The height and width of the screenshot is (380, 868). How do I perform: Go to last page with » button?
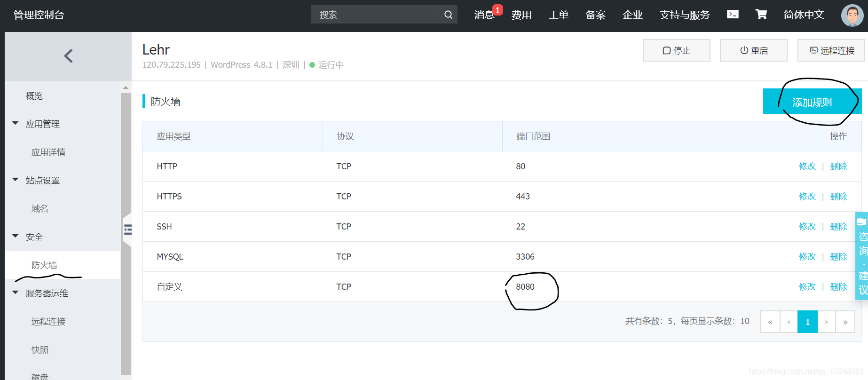tap(845, 322)
